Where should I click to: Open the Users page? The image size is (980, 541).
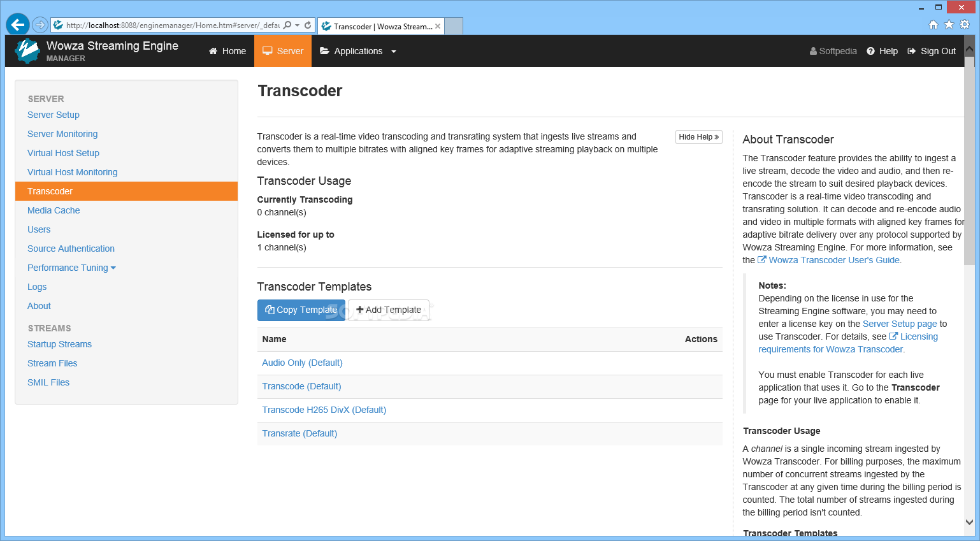pyautogui.click(x=39, y=229)
